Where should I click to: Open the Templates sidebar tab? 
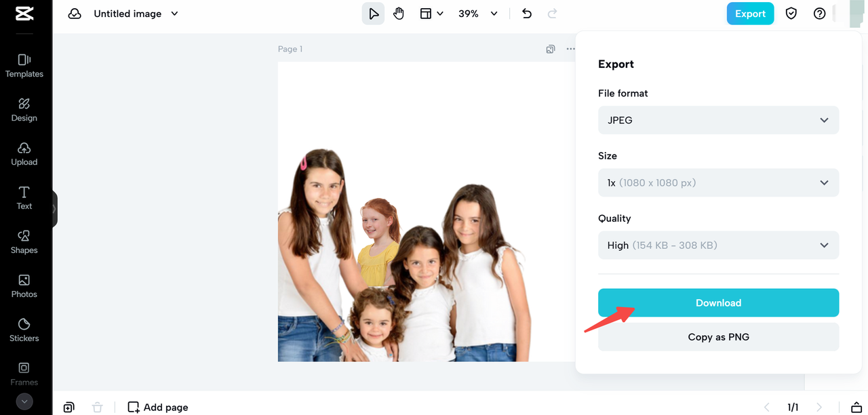coord(24,66)
